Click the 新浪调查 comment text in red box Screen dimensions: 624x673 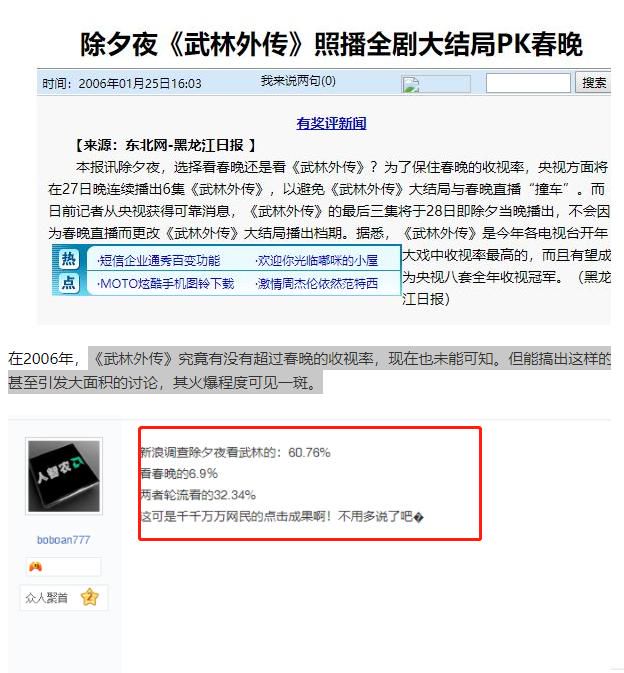[x=235, y=452]
